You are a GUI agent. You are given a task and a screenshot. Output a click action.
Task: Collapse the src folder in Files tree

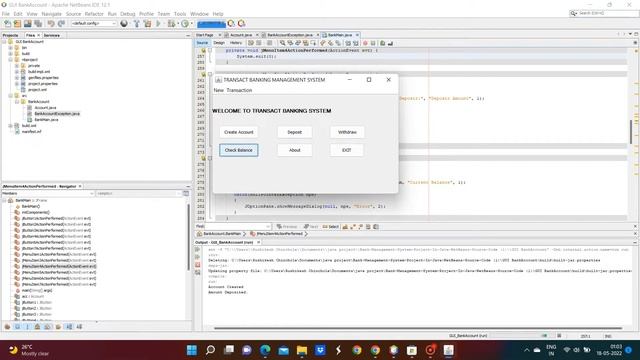tap(11, 96)
